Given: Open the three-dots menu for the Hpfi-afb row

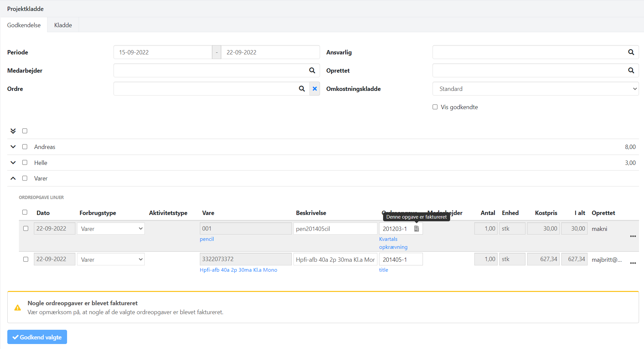Looking at the screenshot, I should [x=633, y=263].
